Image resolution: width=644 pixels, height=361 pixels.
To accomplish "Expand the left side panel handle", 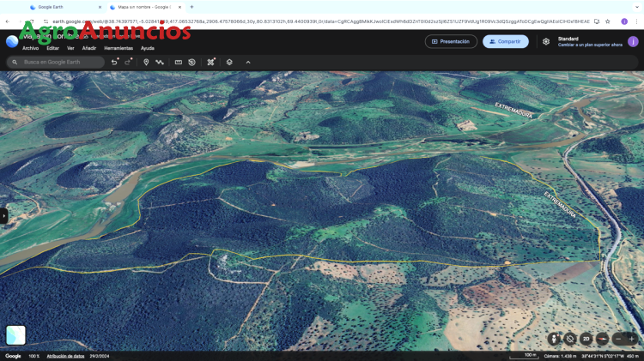I will tap(3, 216).
